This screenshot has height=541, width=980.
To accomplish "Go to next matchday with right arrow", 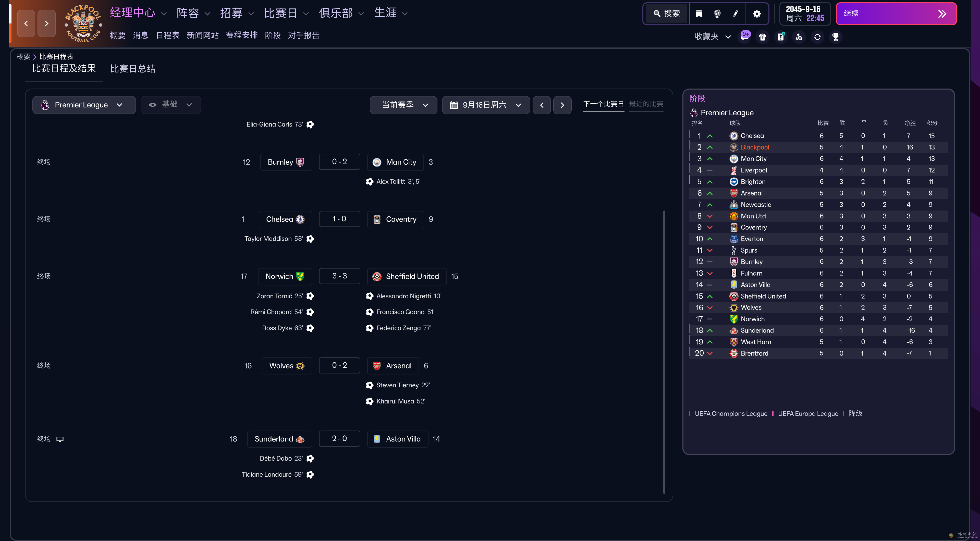I will (562, 105).
